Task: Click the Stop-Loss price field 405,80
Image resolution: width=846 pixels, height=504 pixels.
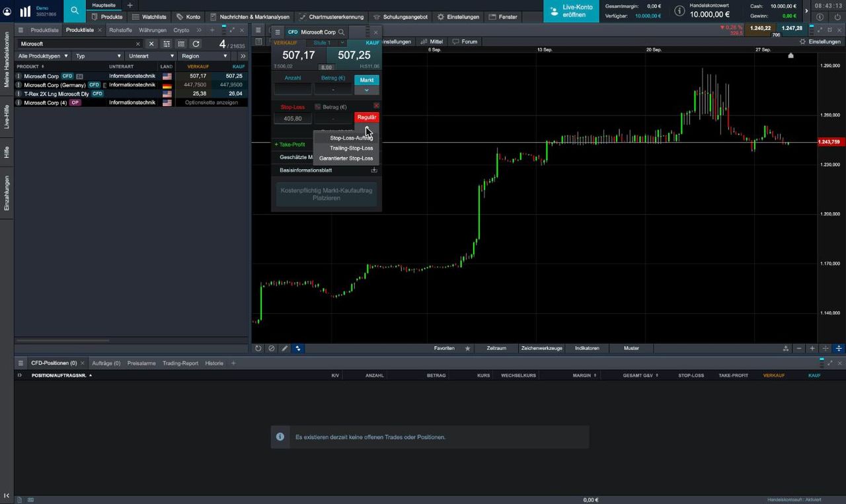Action: [293, 118]
